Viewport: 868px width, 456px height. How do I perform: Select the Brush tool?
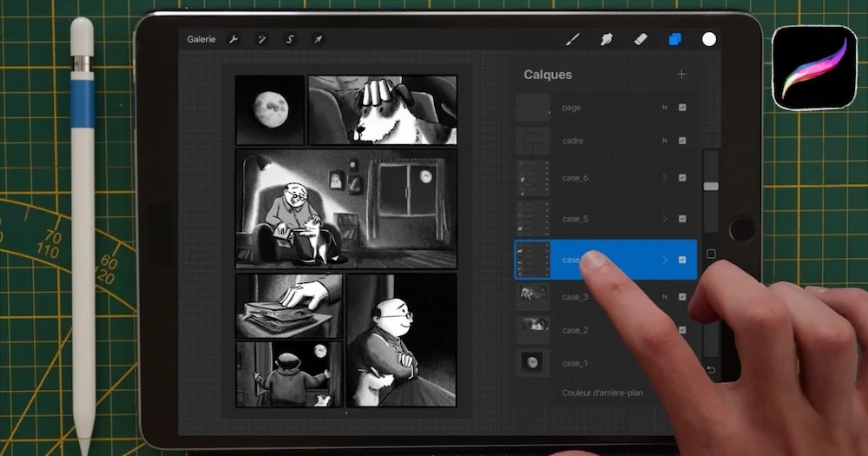[573, 39]
